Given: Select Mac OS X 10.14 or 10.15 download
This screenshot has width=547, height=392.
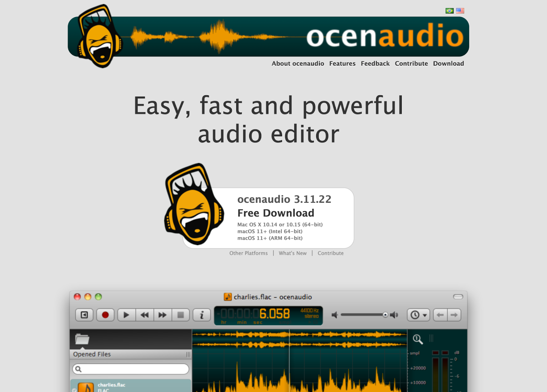Looking at the screenshot, I should click(x=280, y=224).
